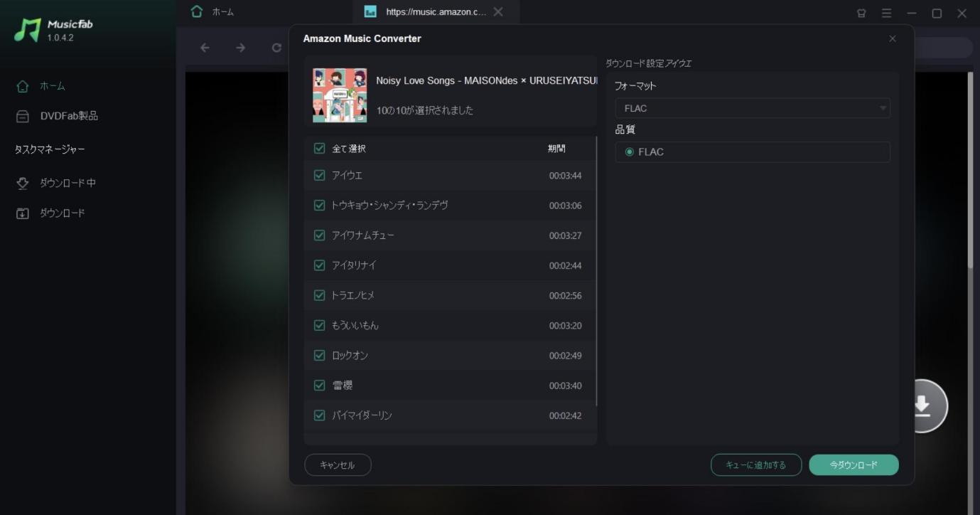
Task: Go back in the browser
Action: point(205,48)
